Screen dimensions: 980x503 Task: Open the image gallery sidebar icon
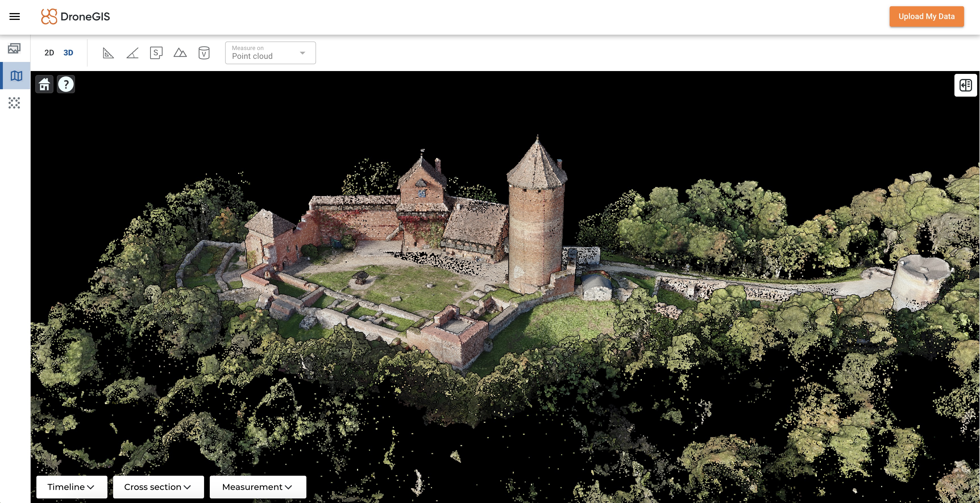point(14,48)
